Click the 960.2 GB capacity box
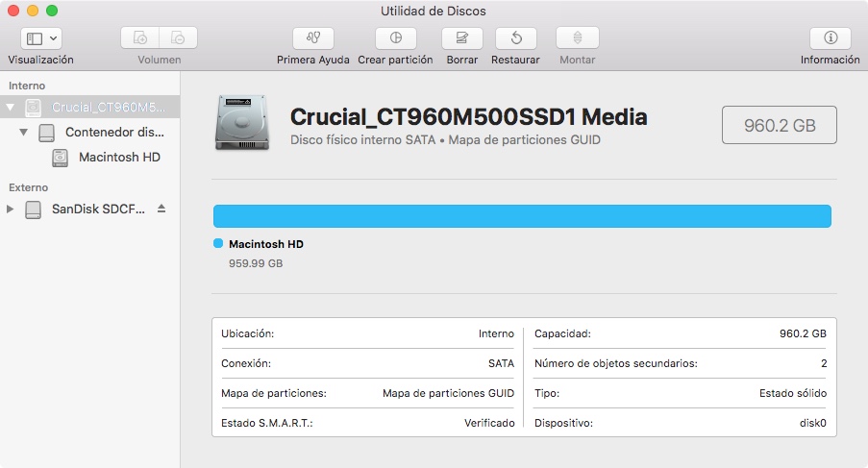The image size is (868, 468). [x=780, y=125]
